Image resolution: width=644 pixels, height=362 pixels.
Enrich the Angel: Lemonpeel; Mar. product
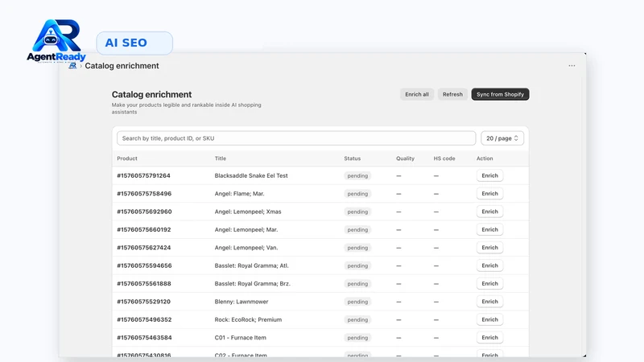(489, 230)
